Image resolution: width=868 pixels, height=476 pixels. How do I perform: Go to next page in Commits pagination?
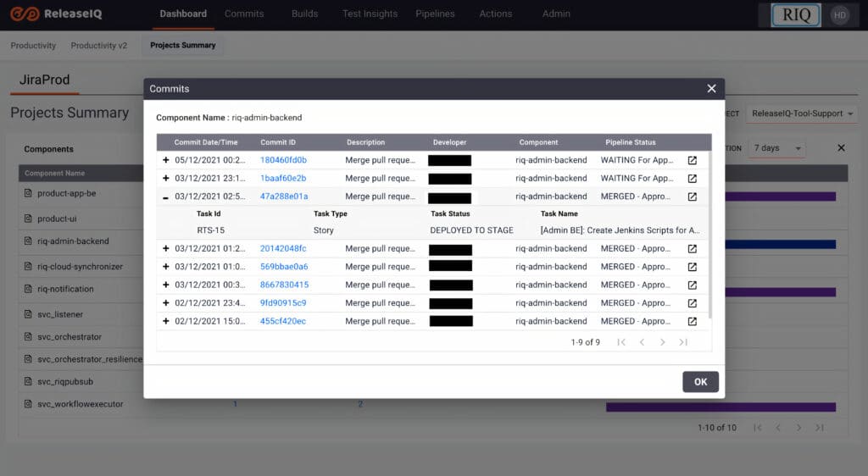[x=663, y=342]
